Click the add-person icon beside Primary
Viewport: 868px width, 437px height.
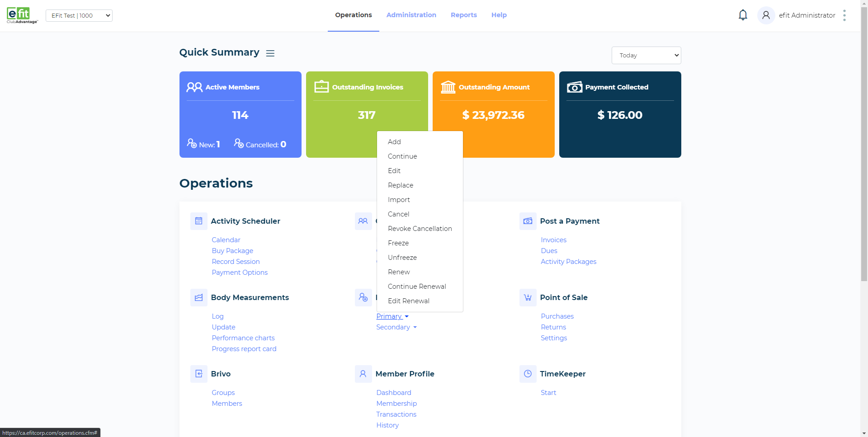[x=363, y=297]
